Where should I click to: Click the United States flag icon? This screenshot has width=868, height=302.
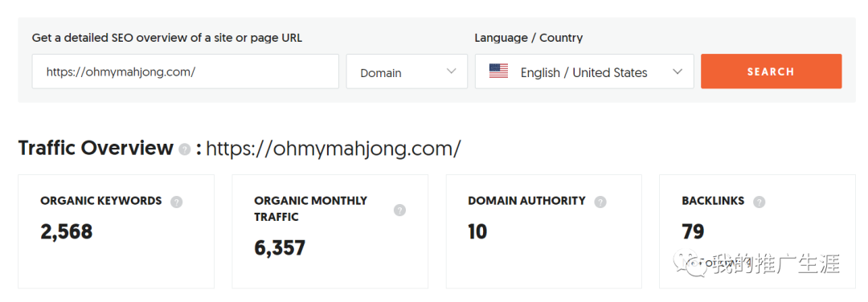tap(499, 71)
